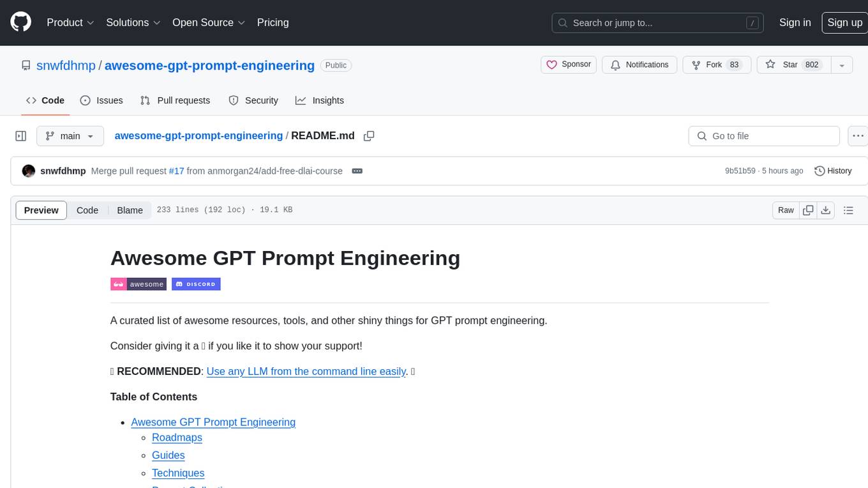Copy raw file contents

[x=808, y=210]
